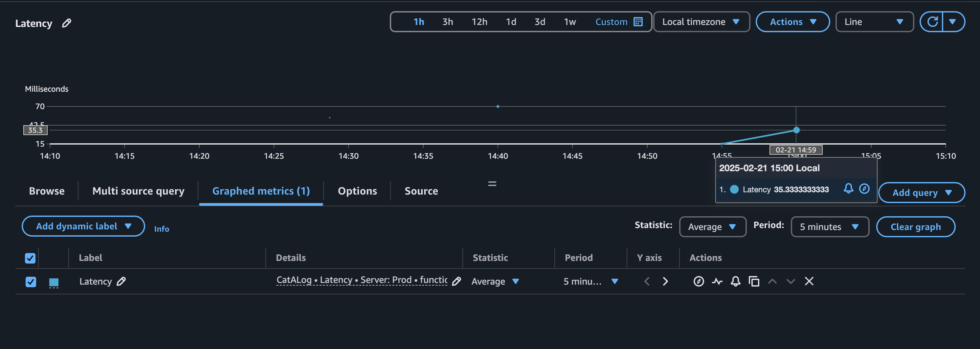Refresh the graph with the refresh icon
980x349 pixels.
coord(932,22)
